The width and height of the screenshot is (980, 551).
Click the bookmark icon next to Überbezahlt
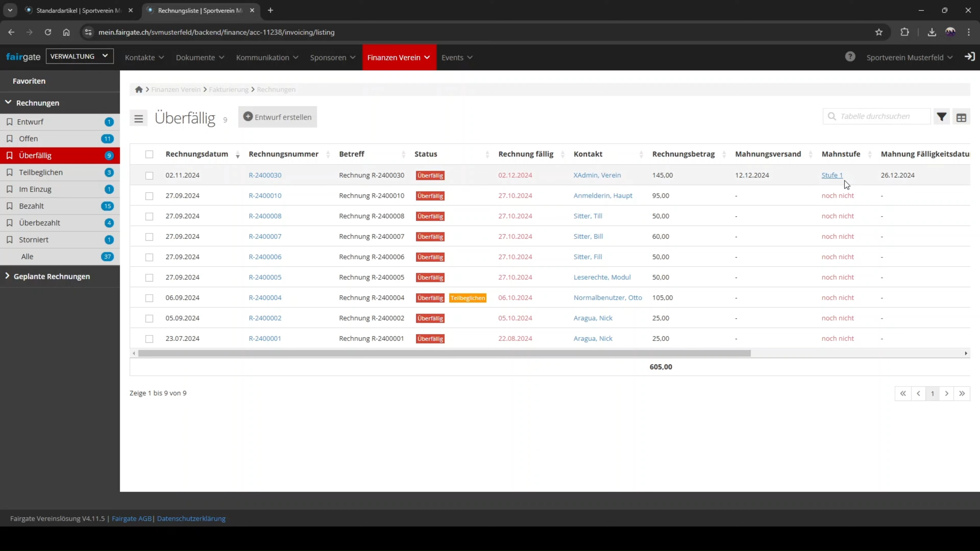tap(9, 223)
